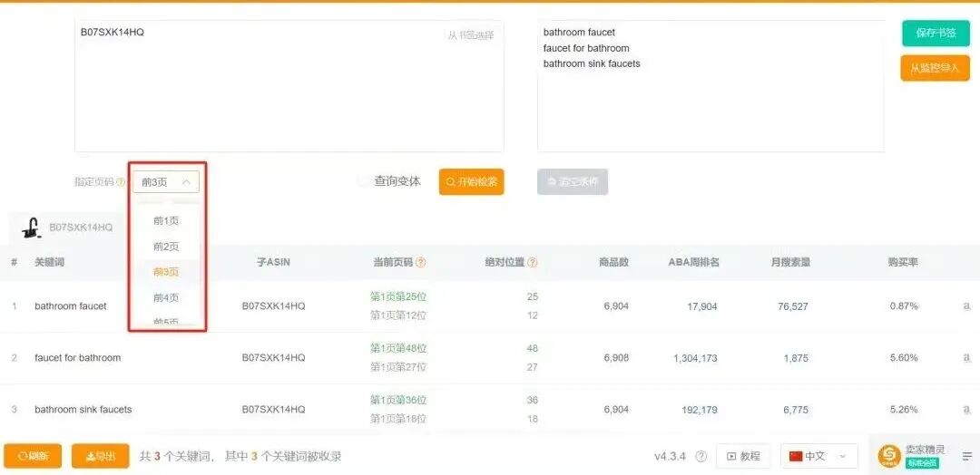Image resolution: width=980 pixels, height=475 pixels.
Task: Click sub-ASIN B07SXK14HQ in bathroom faucet row
Action: tap(274, 306)
